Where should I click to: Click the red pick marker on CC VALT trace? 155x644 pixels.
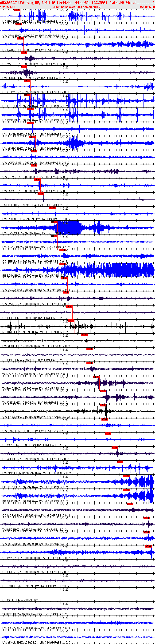pos(24,52)
